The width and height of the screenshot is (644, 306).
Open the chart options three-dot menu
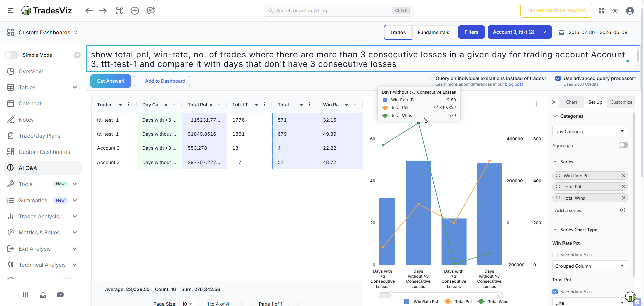537,104
